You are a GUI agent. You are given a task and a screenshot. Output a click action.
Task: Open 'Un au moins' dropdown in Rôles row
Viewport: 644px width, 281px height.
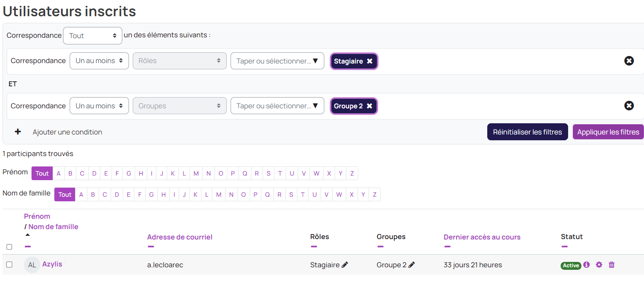click(99, 61)
